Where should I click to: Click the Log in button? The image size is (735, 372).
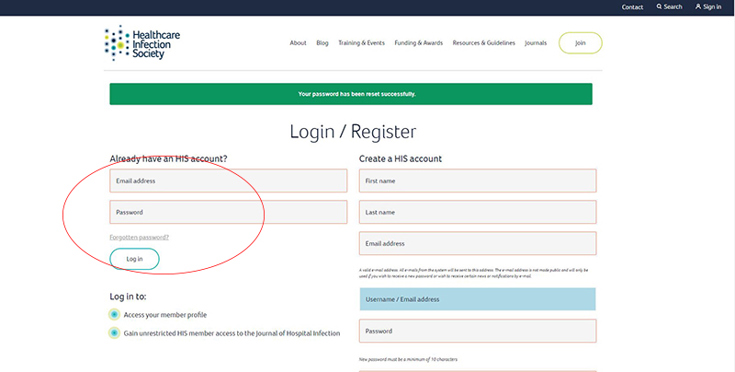tap(135, 259)
